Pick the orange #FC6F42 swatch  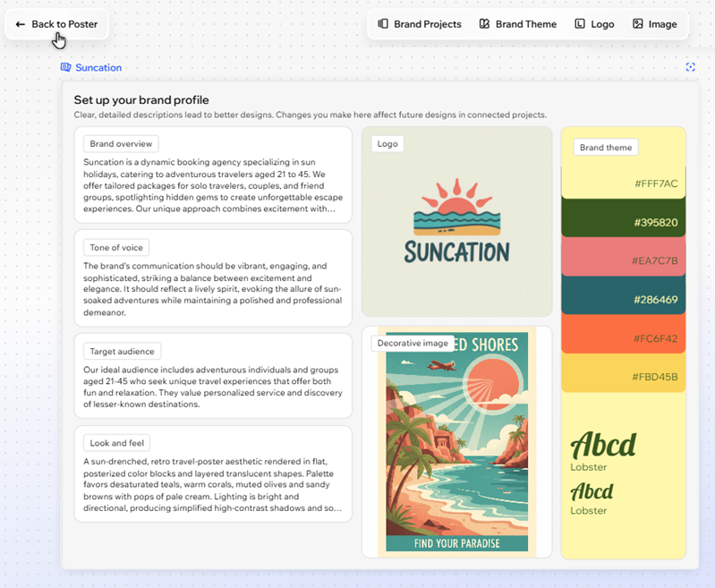(624, 335)
